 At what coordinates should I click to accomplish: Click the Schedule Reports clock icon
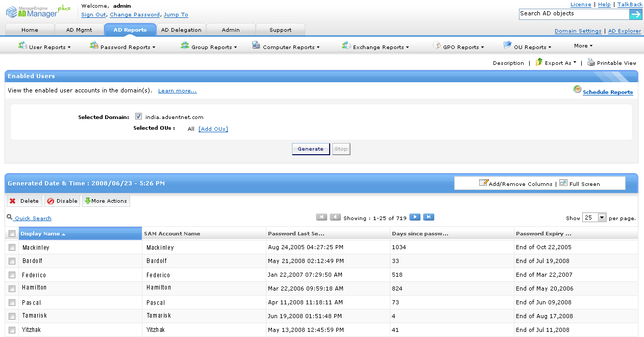pos(577,89)
